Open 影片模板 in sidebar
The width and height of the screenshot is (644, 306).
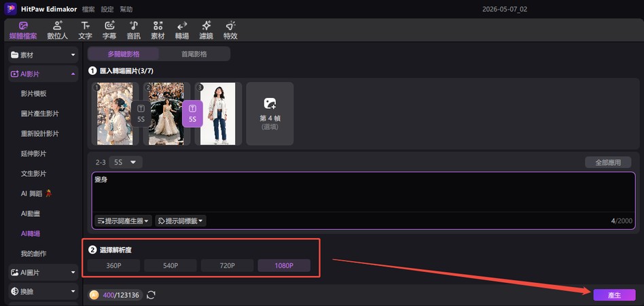pyautogui.click(x=34, y=94)
